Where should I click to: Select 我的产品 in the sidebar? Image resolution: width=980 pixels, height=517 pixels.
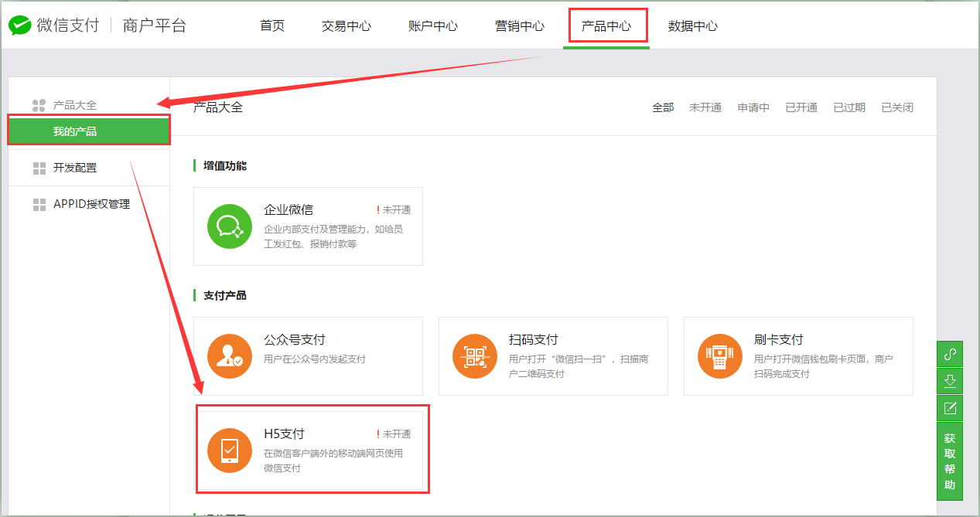(89, 131)
